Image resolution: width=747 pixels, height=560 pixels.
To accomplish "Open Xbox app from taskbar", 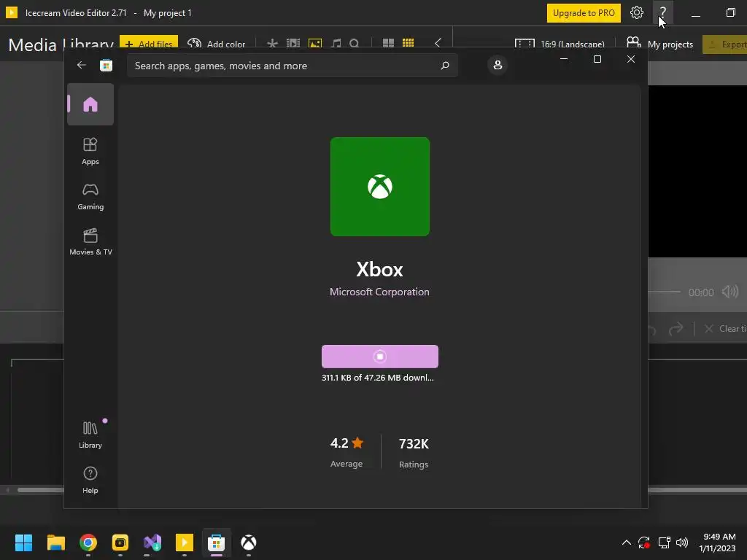I will 248,542.
